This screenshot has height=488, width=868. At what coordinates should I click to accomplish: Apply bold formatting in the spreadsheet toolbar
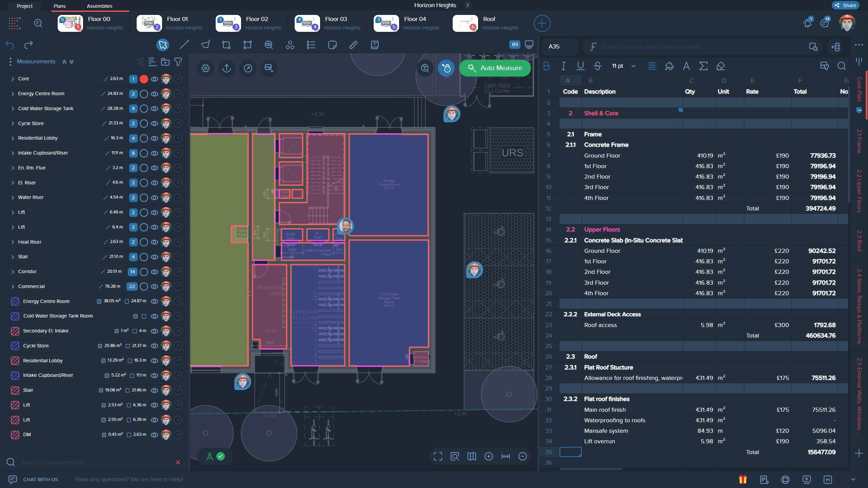tap(547, 66)
